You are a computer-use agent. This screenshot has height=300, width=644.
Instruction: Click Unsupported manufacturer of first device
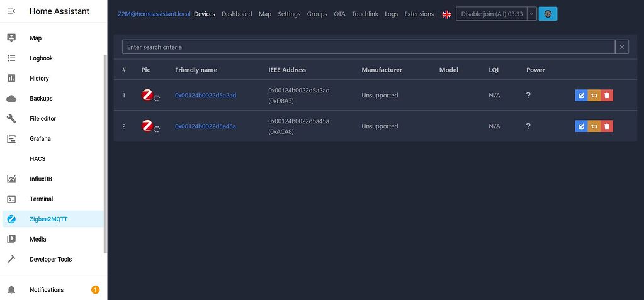(380, 96)
